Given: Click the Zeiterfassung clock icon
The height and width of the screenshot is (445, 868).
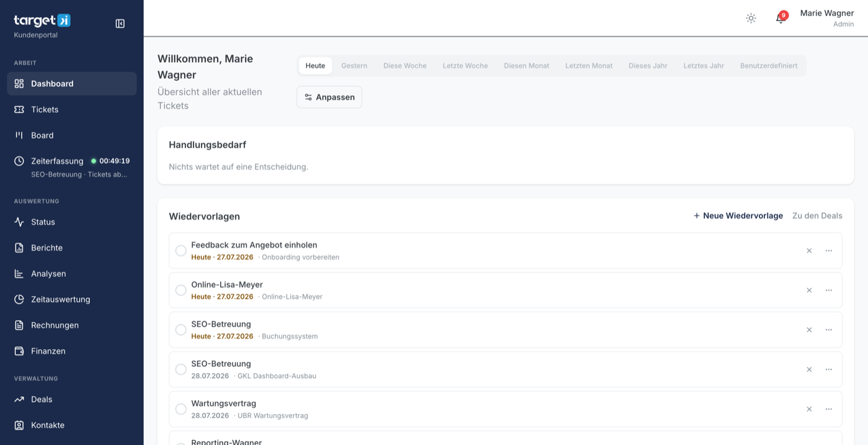Looking at the screenshot, I should coord(19,161).
